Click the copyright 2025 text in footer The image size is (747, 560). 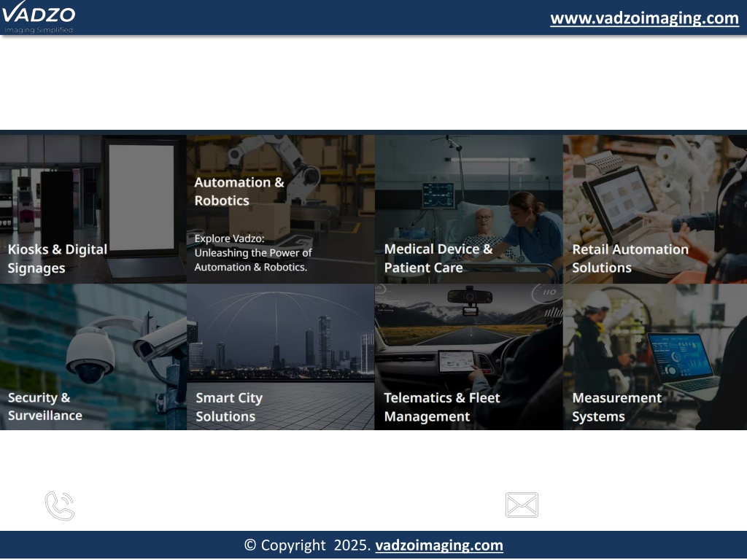(307, 545)
